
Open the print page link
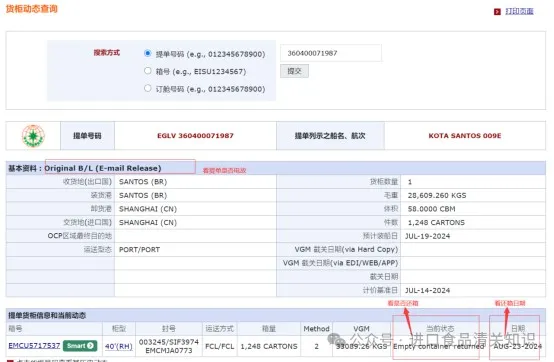(519, 11)
